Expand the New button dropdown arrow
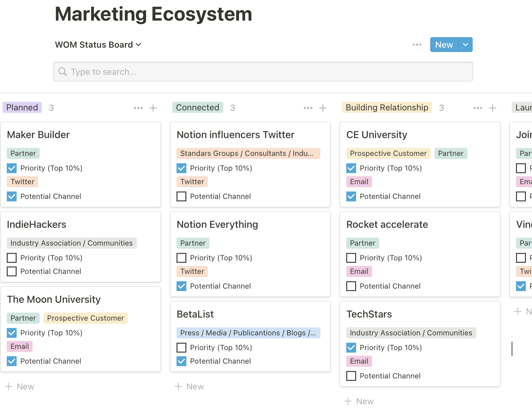The width and height of the screenshot is (532, 415). (466, 45)
